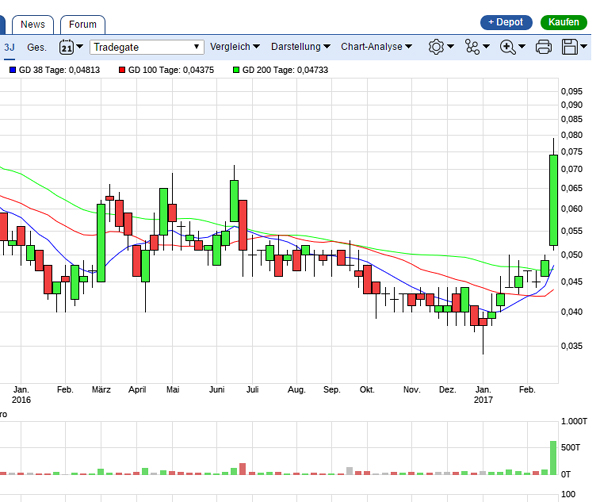Click the + Depot button

pyautogui.click(x=506, y=22)
